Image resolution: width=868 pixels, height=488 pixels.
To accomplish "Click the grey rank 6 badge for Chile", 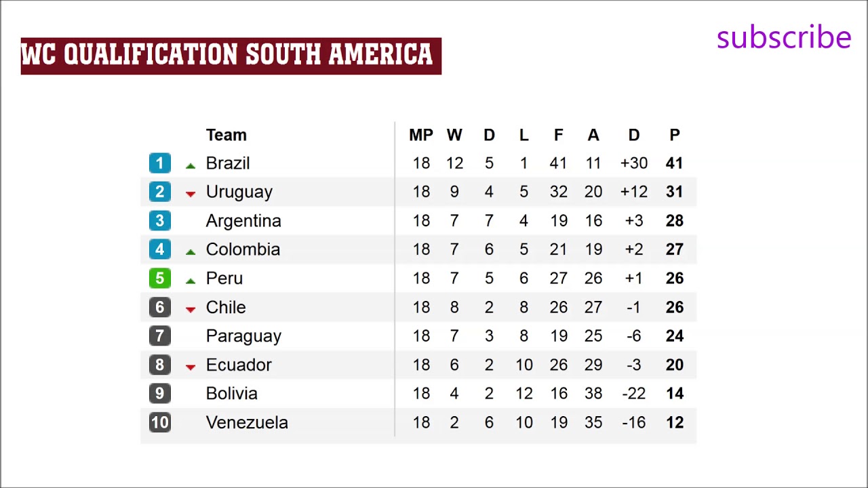I will tap(160, 307).
